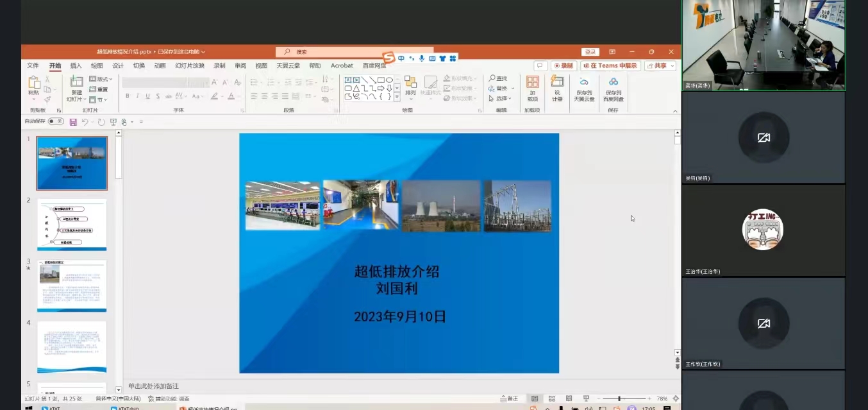Open the customize quick access toolbar dropdown
The width and height of the screenshot is (868, 410).
pyautogui.click(x=141, y=122)
